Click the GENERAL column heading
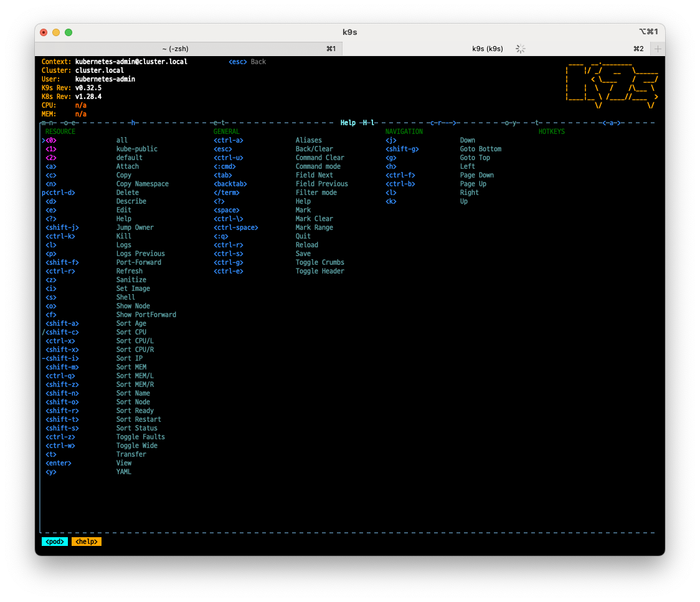Viewport: 700px width, 602px height. (x=226, y=131)
